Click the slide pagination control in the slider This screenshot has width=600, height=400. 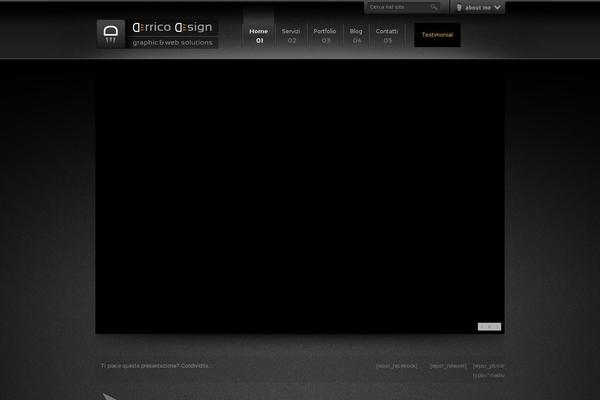tap(489, 327)
